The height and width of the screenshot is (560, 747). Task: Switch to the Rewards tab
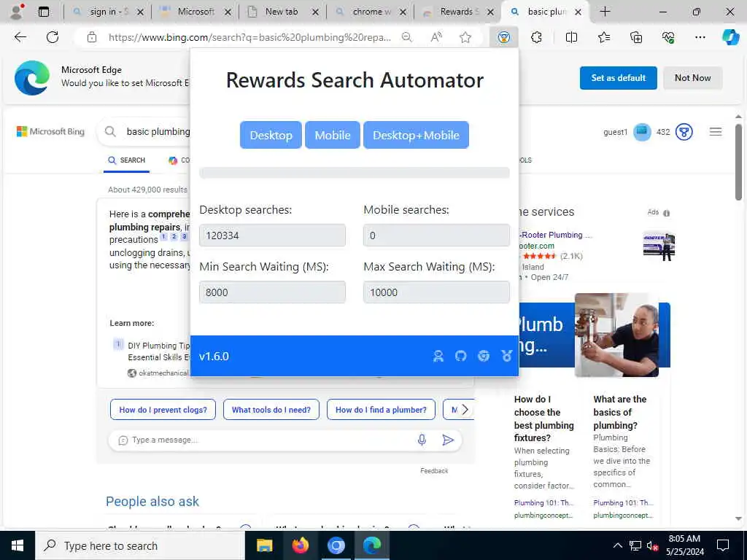(457, 12)
